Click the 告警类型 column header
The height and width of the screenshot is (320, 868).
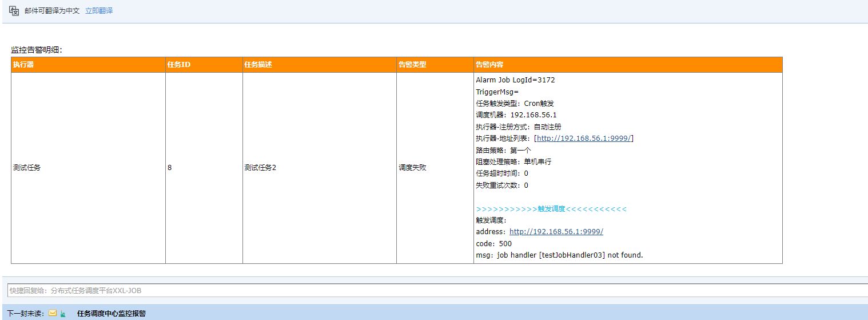pyautogui.click(x=435, y=65)
